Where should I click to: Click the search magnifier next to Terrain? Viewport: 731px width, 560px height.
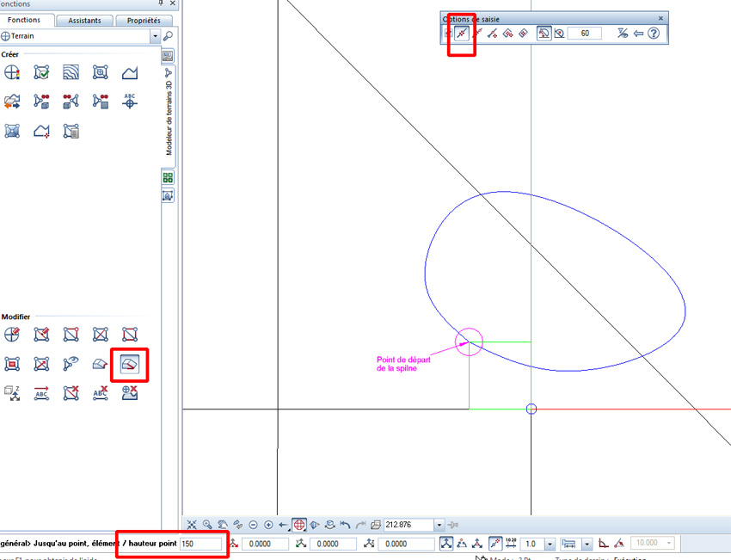click(169, 36)
